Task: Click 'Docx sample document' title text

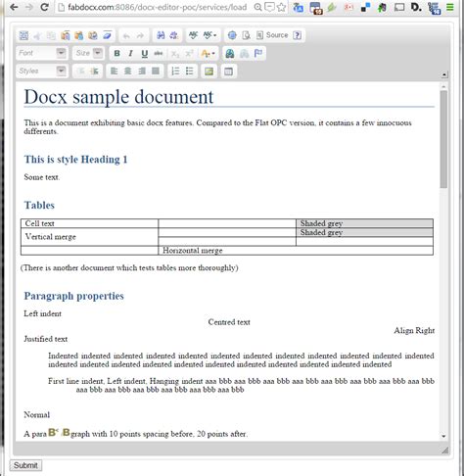Action: 118,97
